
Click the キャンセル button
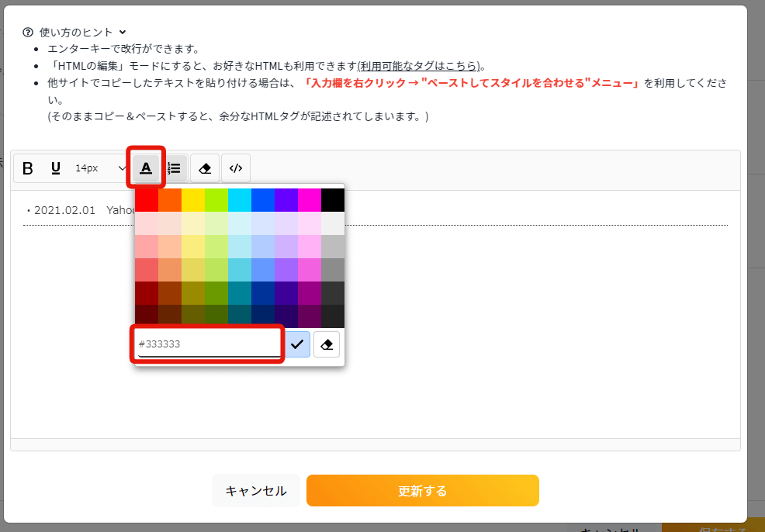256,491
